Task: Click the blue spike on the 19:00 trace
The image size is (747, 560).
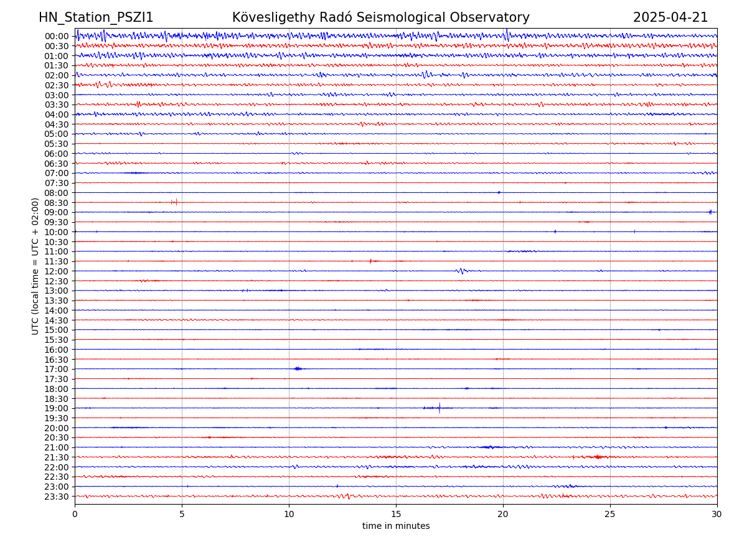Action: (x=439, y=408)
